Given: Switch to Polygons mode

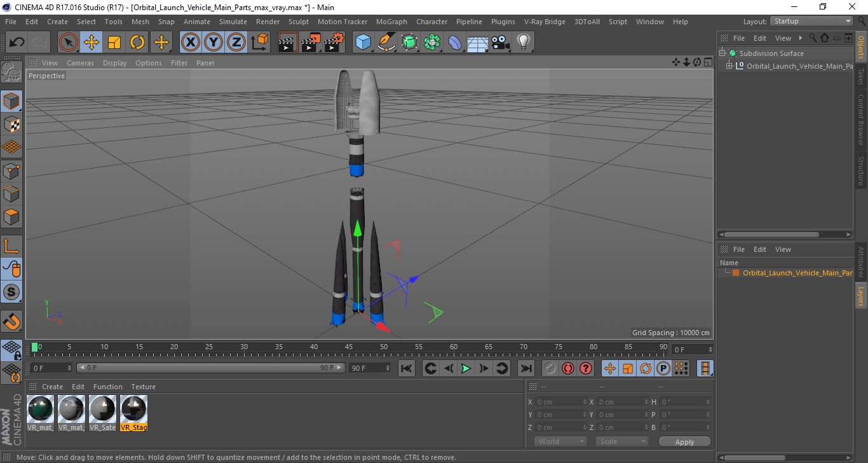Looking at the screenshot, I should pos(11,217).
